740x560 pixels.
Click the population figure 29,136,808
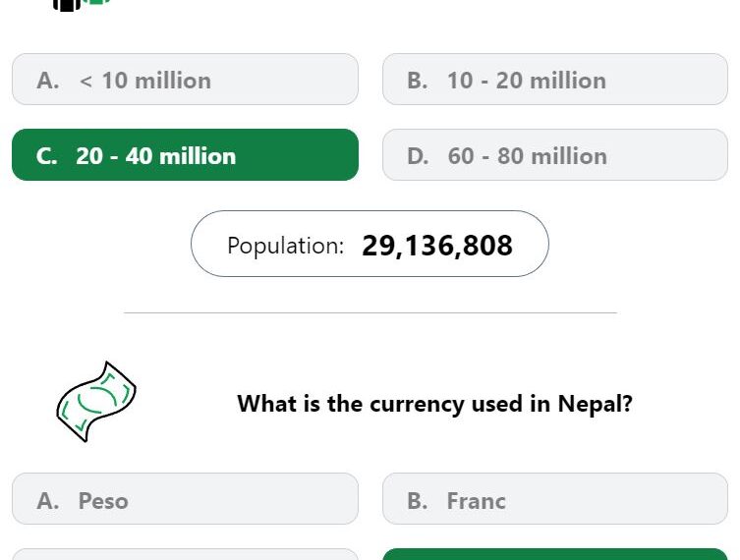[x=437, y=246]
